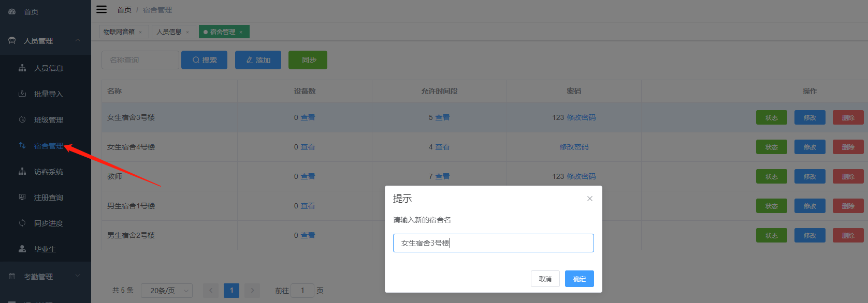This screenshot has width=868, height=303.
Task: Open 同步进度 in the sidebar
Action: pyautogui.click(x=46, y=223)
